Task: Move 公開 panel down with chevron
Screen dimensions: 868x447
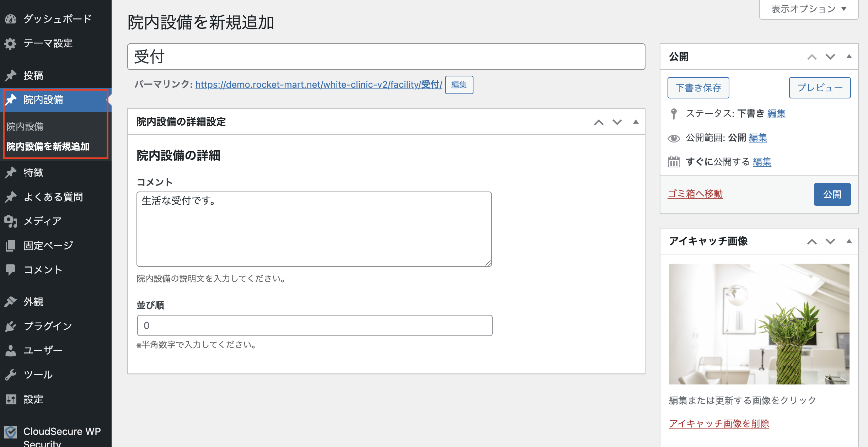Action: click(830, 57)
